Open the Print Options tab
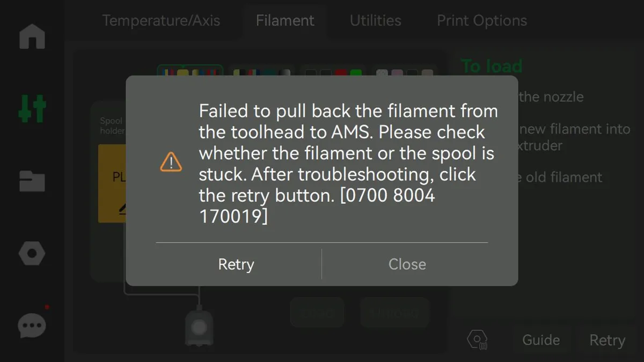 coord(482,20)
